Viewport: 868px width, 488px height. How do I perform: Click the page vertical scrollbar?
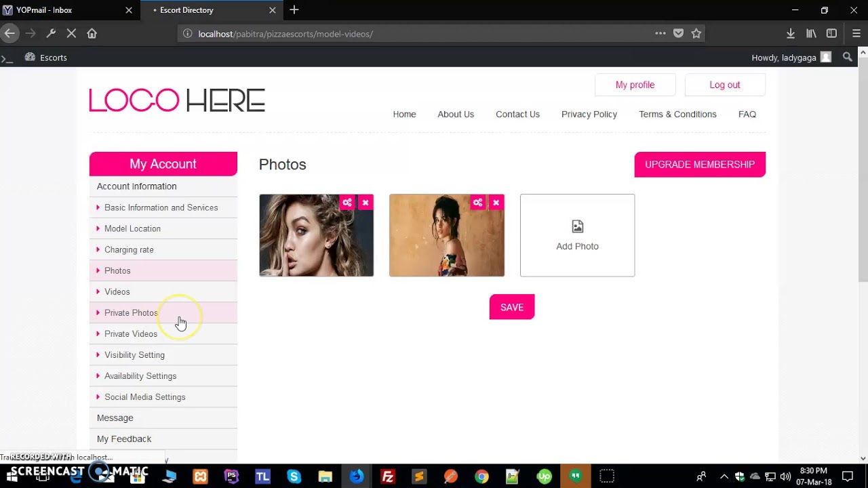(x=863, y=168)
